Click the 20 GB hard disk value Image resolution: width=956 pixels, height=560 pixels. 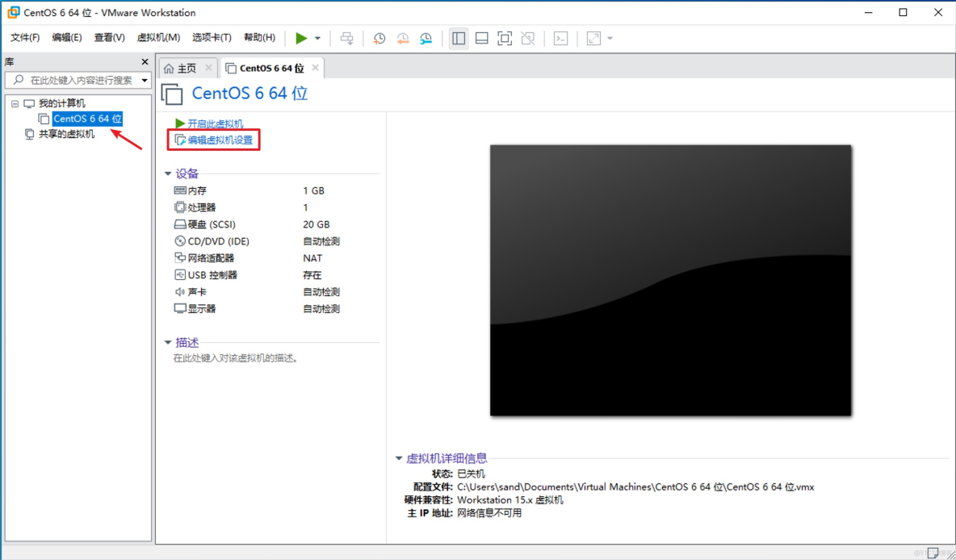(317, 224)
